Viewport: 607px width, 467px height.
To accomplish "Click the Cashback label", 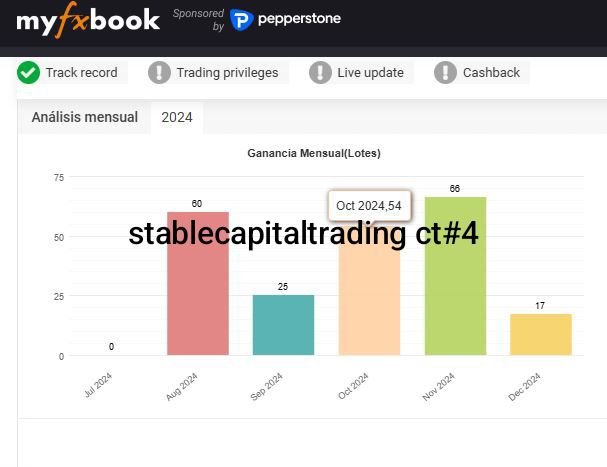I will tap(491, 72).
